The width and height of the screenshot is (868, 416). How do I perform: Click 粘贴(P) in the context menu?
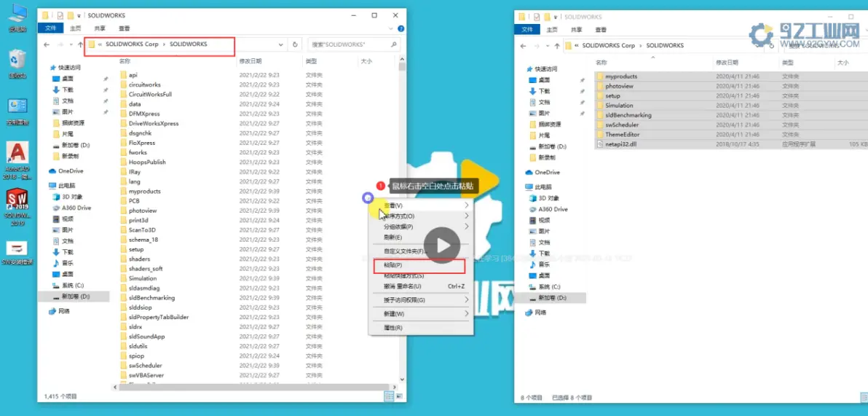[x=421, y=266]
